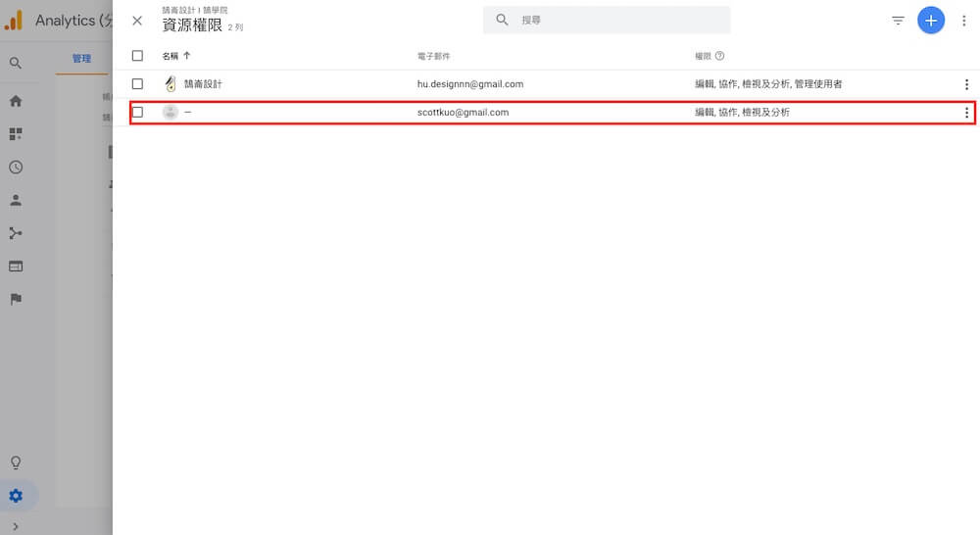The image size is (980, 535).
Task: Open the filter icon in the header
Action: point(898,21)
